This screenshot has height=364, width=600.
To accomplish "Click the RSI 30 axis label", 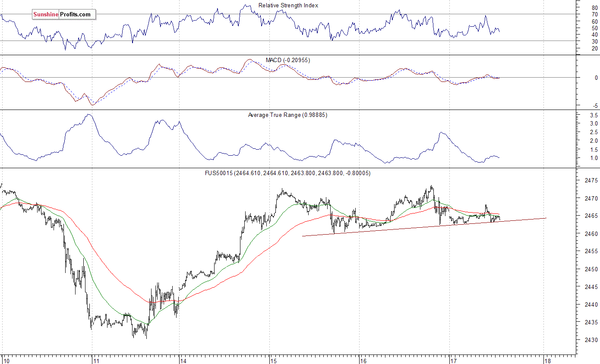I will 595,41.
